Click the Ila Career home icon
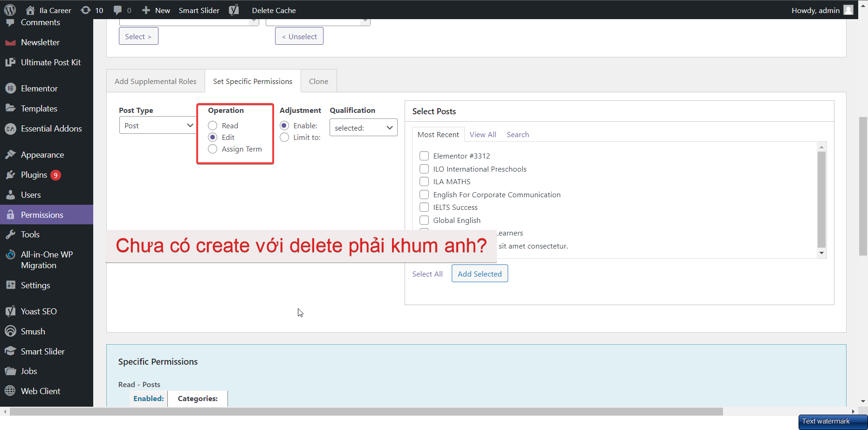This screenshot has height=430, width=868. pyautogui.click(x=30, y=10)
